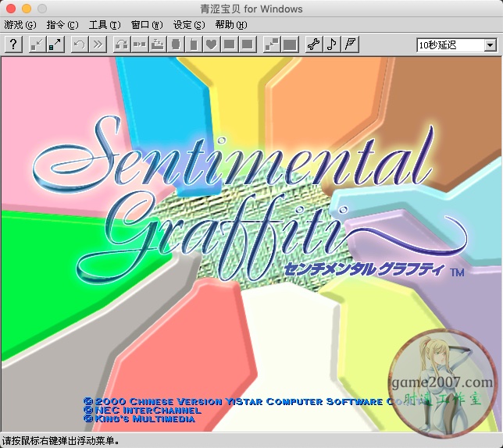This screenshot has width=503, height=448.
Task: Click the heart icon in toolbar
Action: click(x=212, y=44)
